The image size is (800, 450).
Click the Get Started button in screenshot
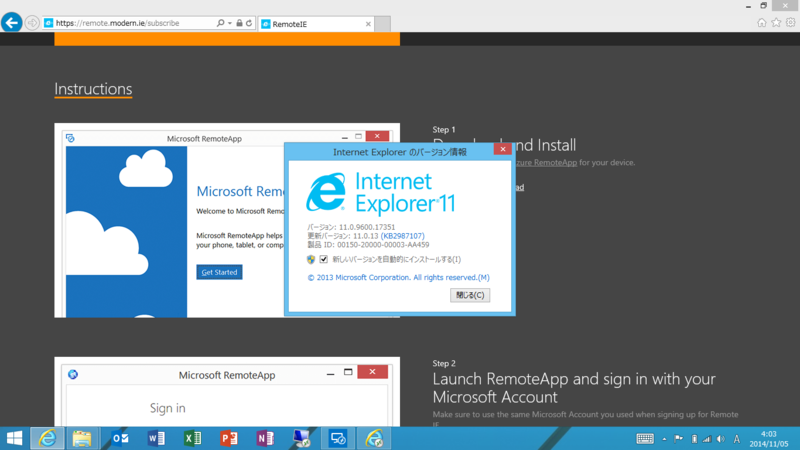pyautogui.click(x=219, y=272)
